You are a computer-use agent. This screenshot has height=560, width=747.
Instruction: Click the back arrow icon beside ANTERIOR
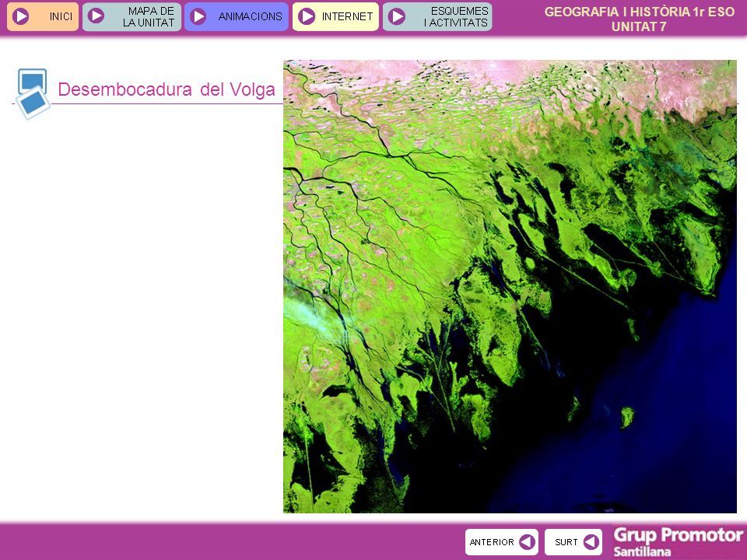tap(527, 541)
